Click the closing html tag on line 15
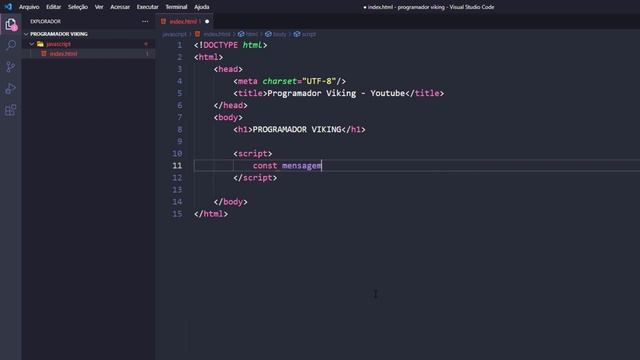The height and width of the screenshot is (360, 640). tap(211, 213)
